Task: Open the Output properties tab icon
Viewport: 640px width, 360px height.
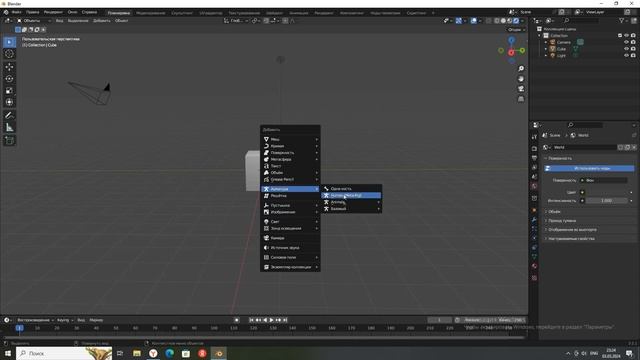Action: coord(534,158)
